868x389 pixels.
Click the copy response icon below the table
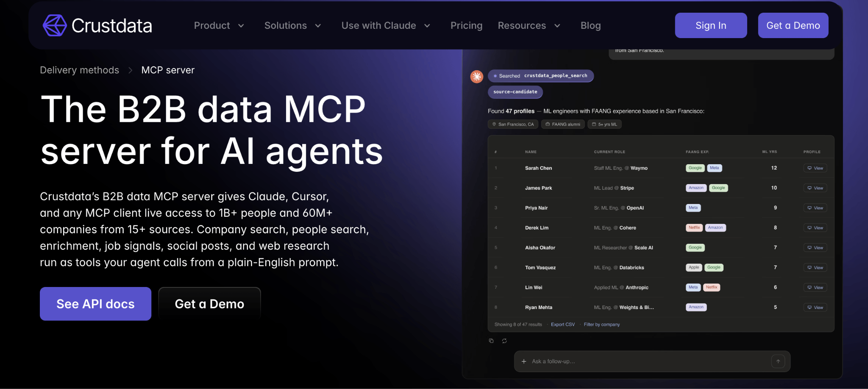(x=491, y=341)
